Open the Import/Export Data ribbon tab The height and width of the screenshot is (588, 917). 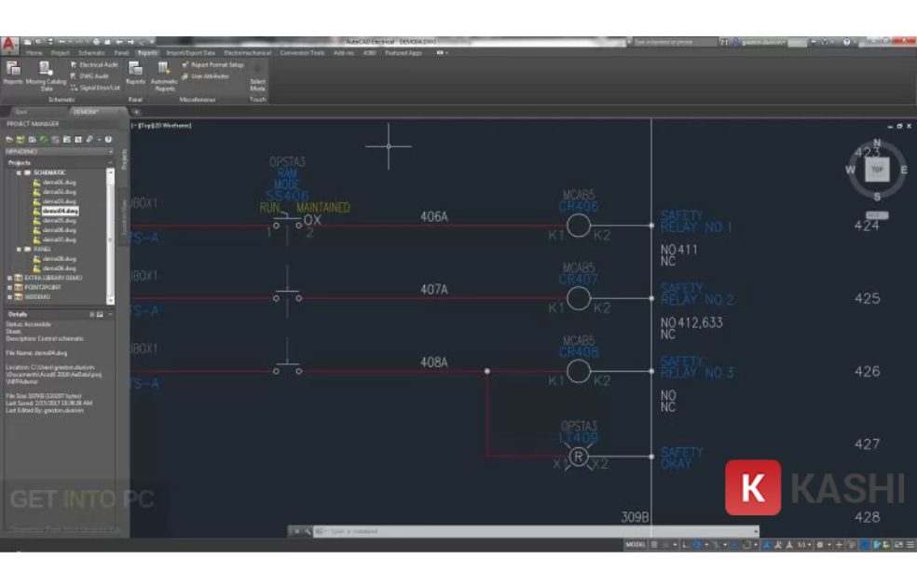coord(191,53)
